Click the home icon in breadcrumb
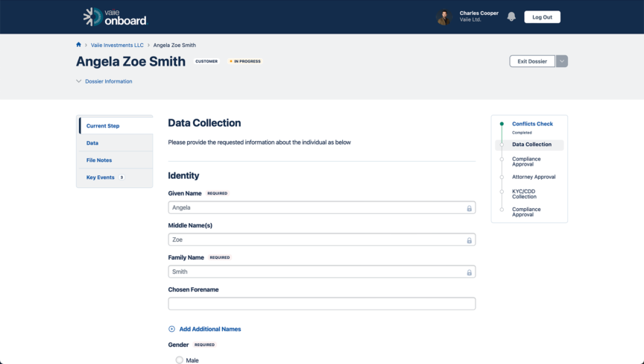Image resolution: width=644 pixels, height=364 pixels. point(79,45)
